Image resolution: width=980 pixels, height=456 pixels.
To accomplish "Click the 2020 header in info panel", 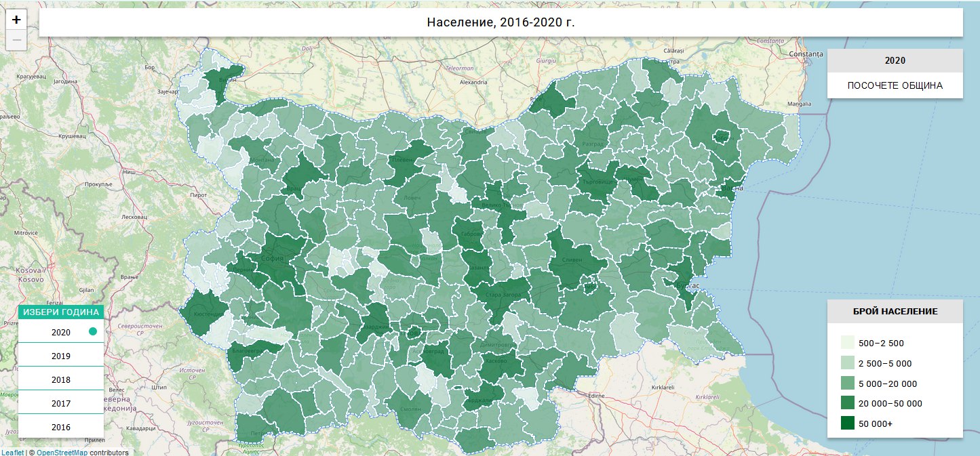I will 895,60.
